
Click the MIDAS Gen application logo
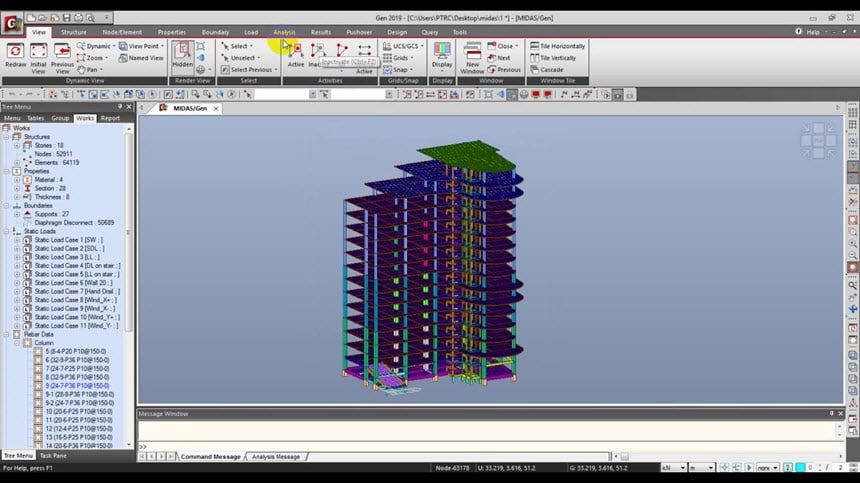12,23
